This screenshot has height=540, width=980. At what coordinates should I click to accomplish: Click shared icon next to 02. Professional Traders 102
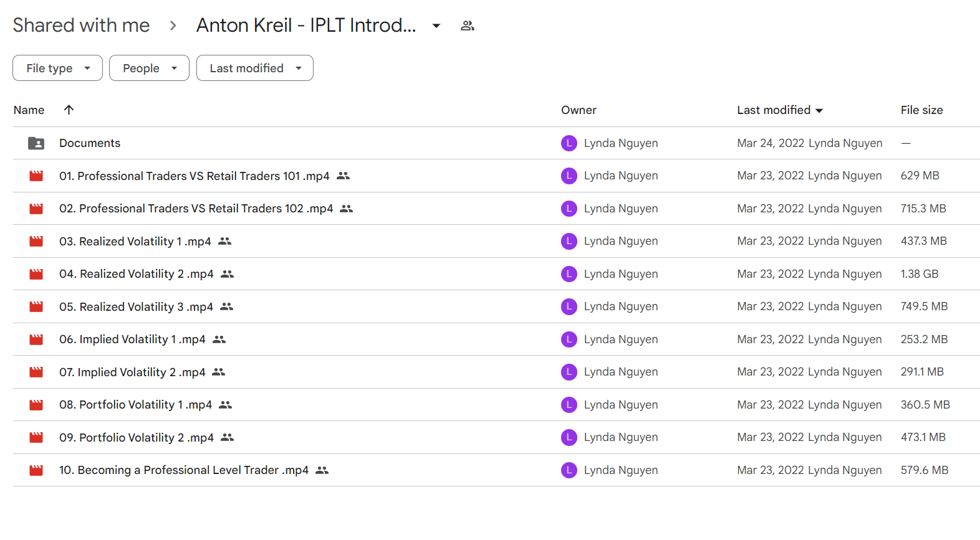coord(347,209)
